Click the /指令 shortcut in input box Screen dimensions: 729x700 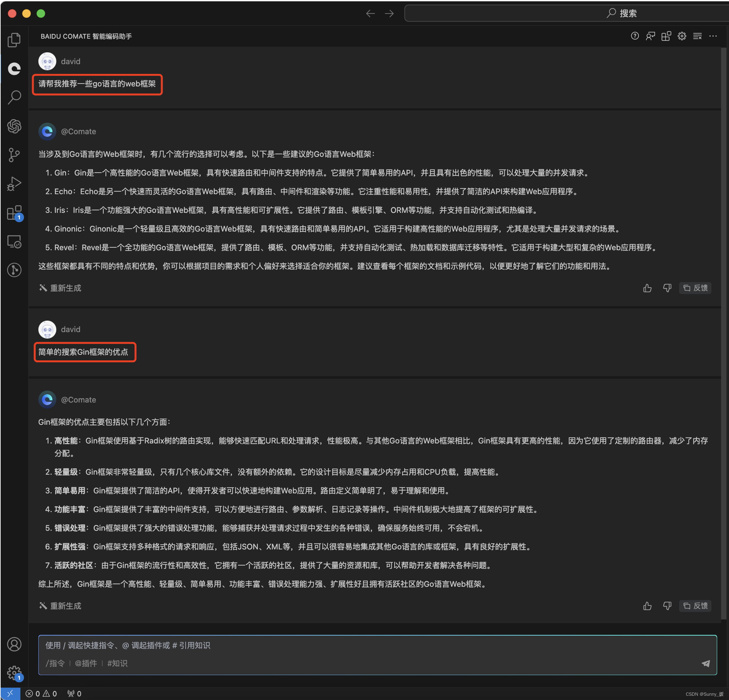point(55,663)
